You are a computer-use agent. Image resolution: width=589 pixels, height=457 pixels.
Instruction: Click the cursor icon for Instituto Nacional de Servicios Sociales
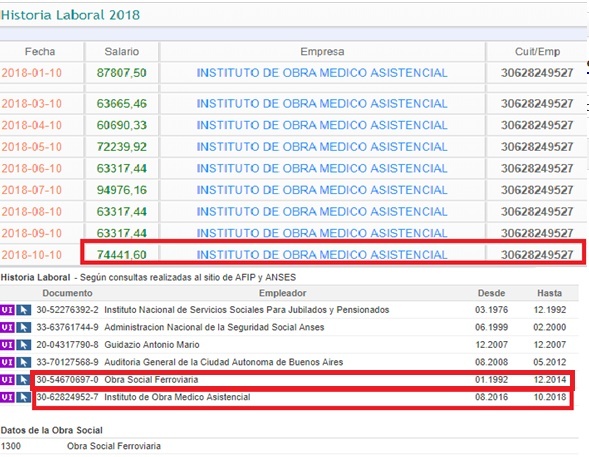click(23, 310)
